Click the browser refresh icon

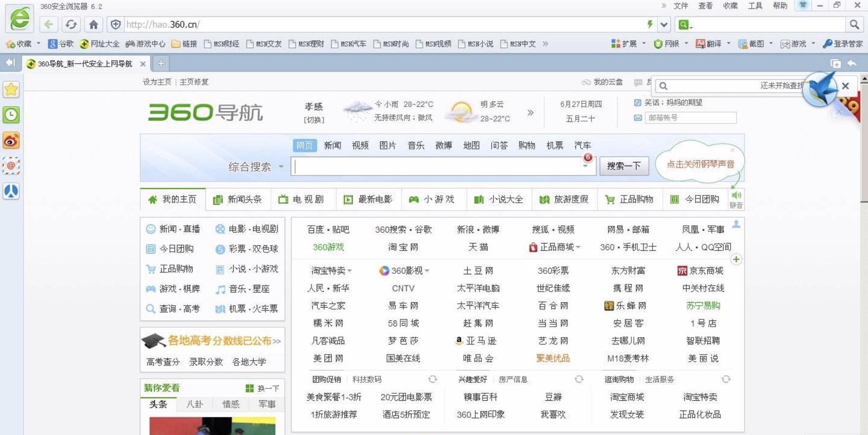click(x=71, y=24)
